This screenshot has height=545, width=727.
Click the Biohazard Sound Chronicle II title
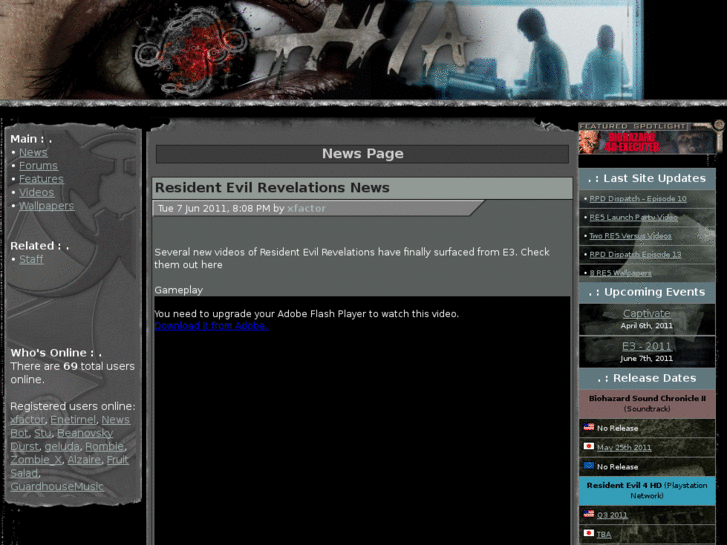[x=647, y=398]
